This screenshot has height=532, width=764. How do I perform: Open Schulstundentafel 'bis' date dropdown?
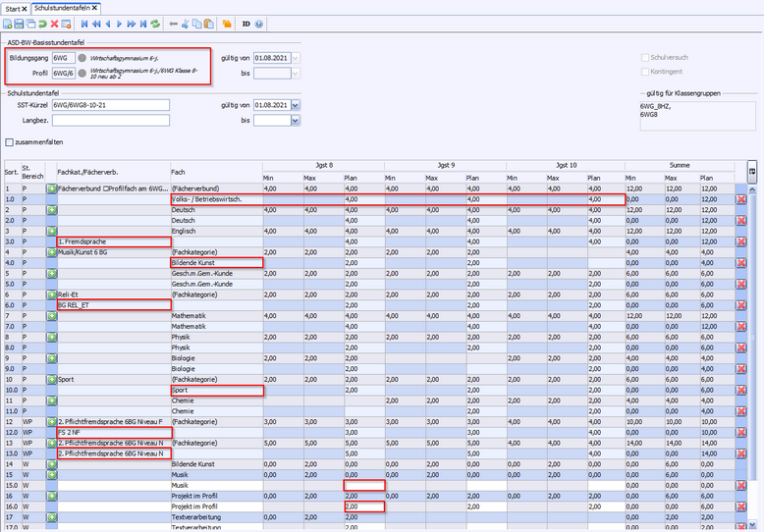(x=297, y=120)
